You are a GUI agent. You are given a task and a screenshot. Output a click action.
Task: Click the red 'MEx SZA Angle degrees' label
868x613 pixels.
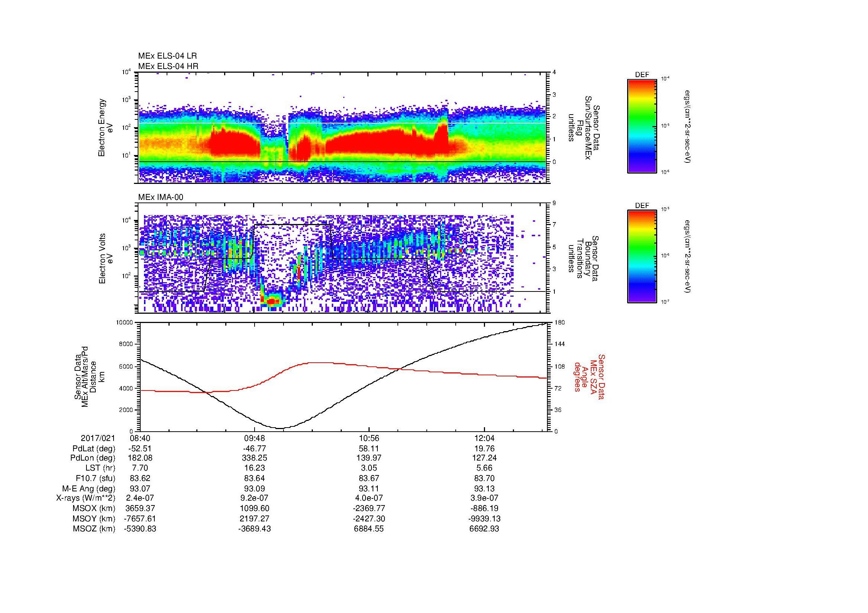click(589, 376)
